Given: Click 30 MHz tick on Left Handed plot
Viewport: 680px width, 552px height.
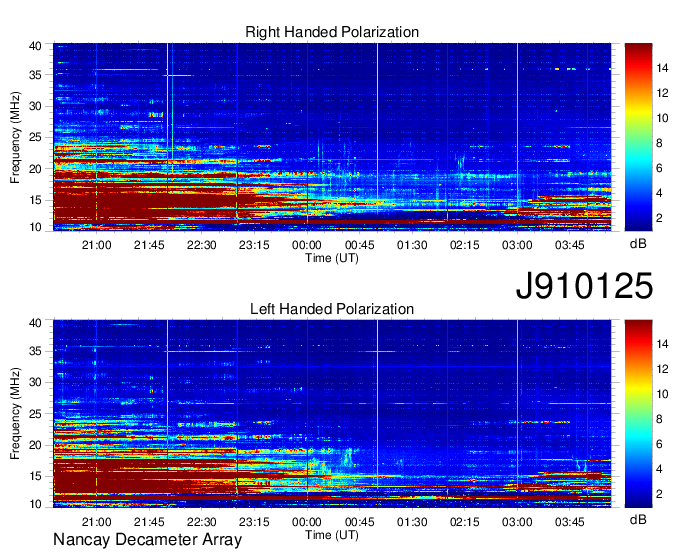Looking at the screenshot, I should [36, 382].
